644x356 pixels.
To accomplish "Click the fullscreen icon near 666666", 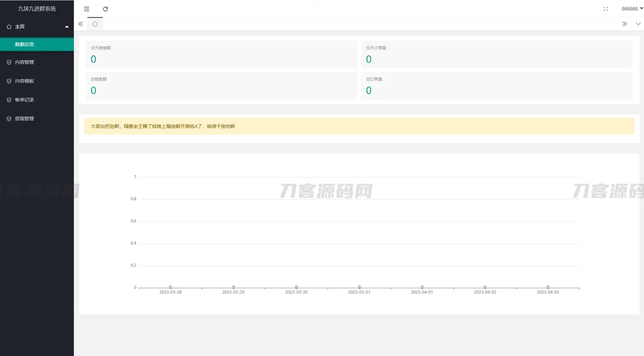I will click(606, 9).
